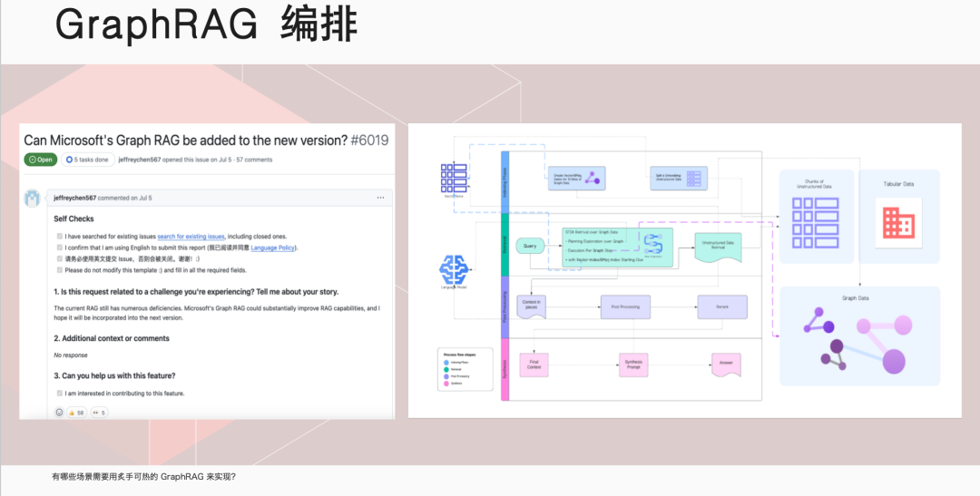This screenshot has width=980, height=496.
Task: Follow the 'search for existing issues' link
Action: (191, 236)
